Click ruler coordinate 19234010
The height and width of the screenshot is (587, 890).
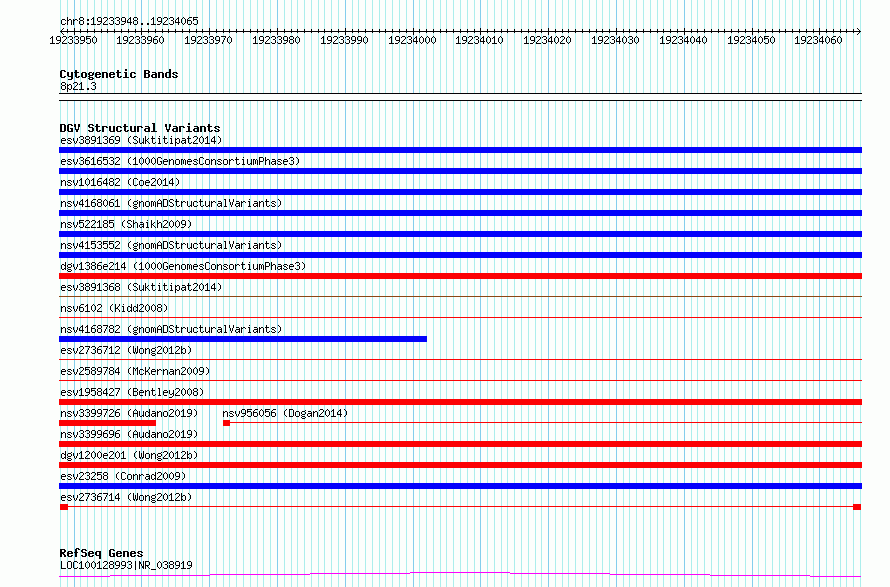[480, 40]
